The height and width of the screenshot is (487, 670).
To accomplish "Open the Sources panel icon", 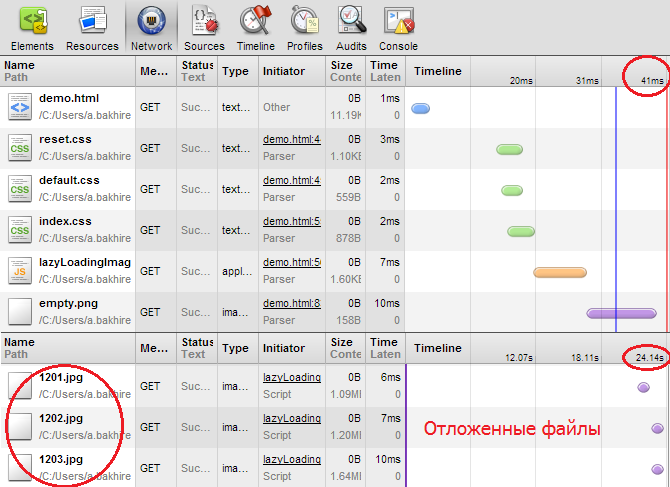I will click(x=205, y=20).
